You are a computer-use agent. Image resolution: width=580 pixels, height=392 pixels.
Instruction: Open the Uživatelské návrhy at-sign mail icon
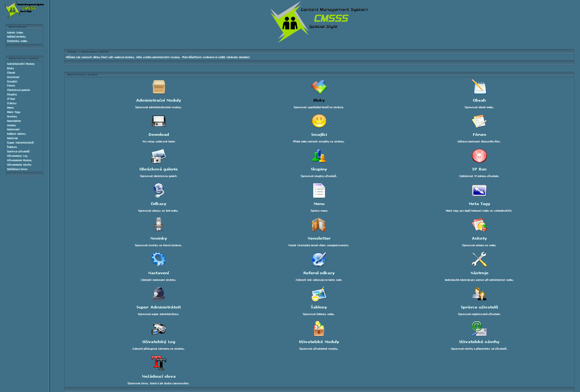point(479,328)
